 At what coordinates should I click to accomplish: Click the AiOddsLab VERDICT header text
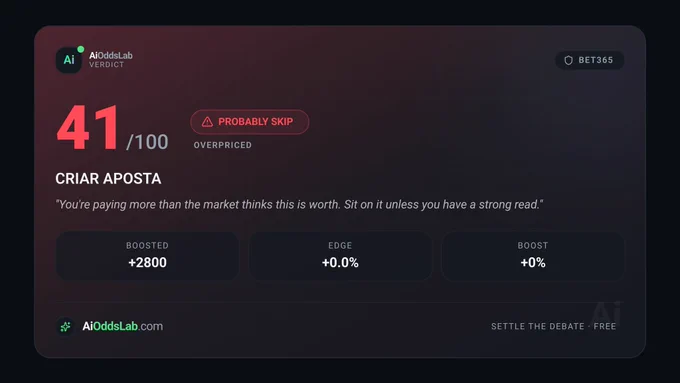[111, 60]
